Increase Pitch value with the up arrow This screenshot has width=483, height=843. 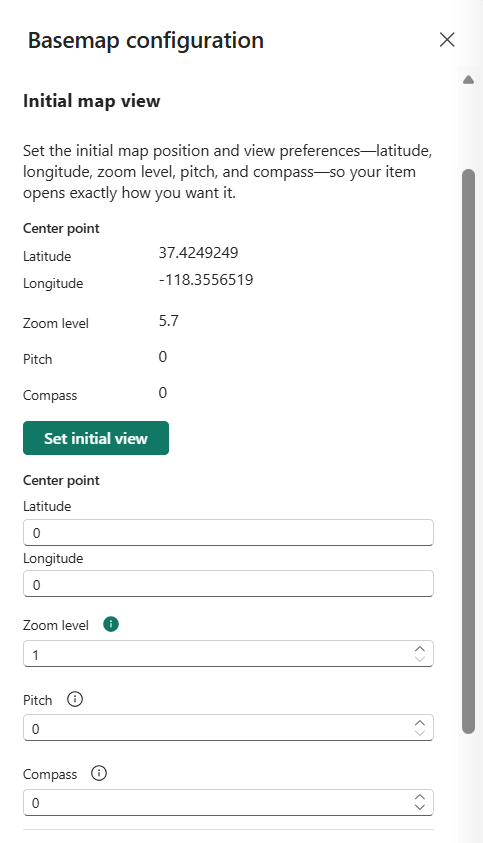click(420, 723)
